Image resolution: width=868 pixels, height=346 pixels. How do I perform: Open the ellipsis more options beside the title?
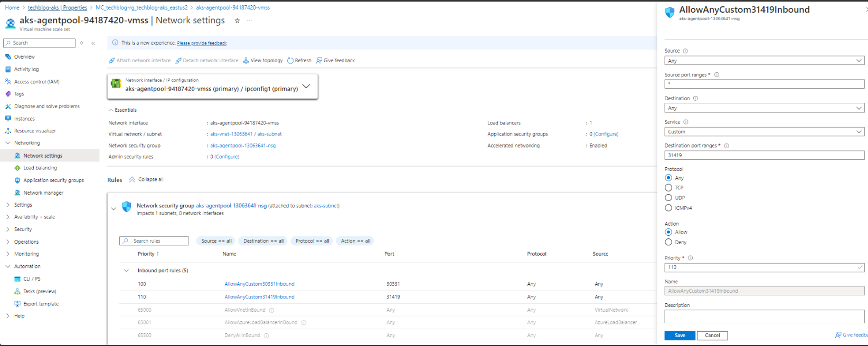pos(249,21)
